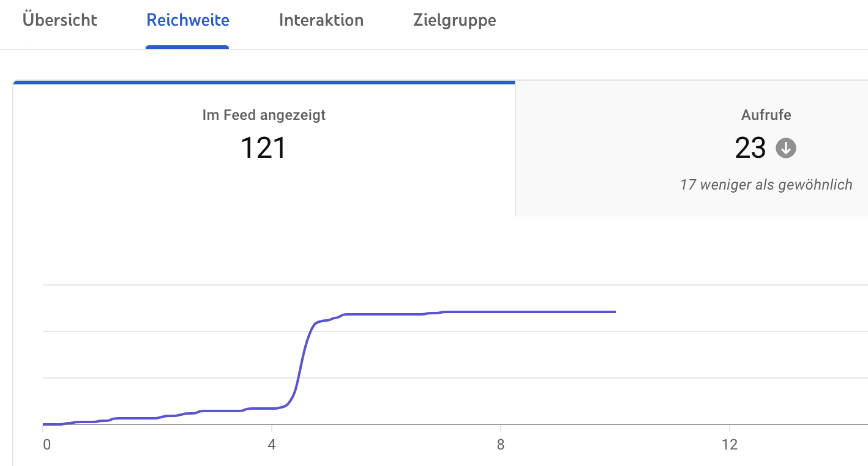
Task: Click the 121 impressions value
Action: (x=263, y=148)
